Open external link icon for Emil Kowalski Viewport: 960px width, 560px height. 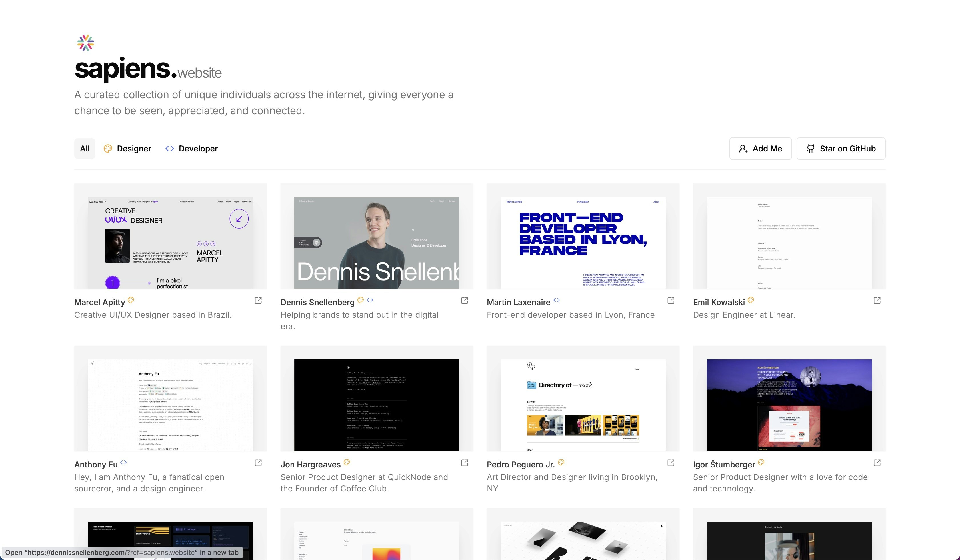coord(877,301)
